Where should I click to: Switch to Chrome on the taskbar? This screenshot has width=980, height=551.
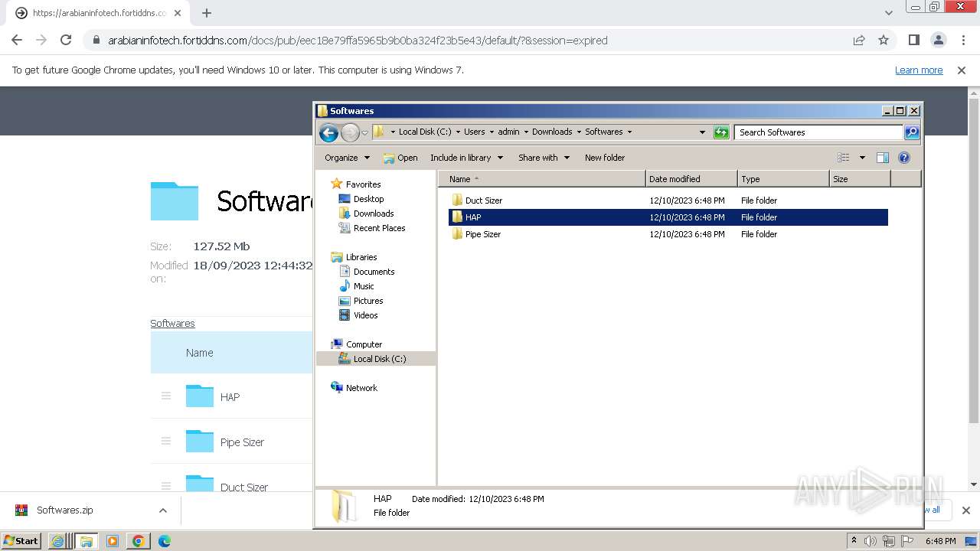point(138,541)
